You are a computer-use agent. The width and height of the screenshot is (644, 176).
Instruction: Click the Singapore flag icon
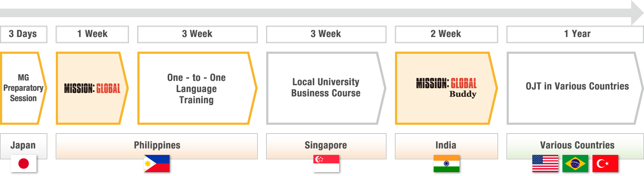(326, 164)
